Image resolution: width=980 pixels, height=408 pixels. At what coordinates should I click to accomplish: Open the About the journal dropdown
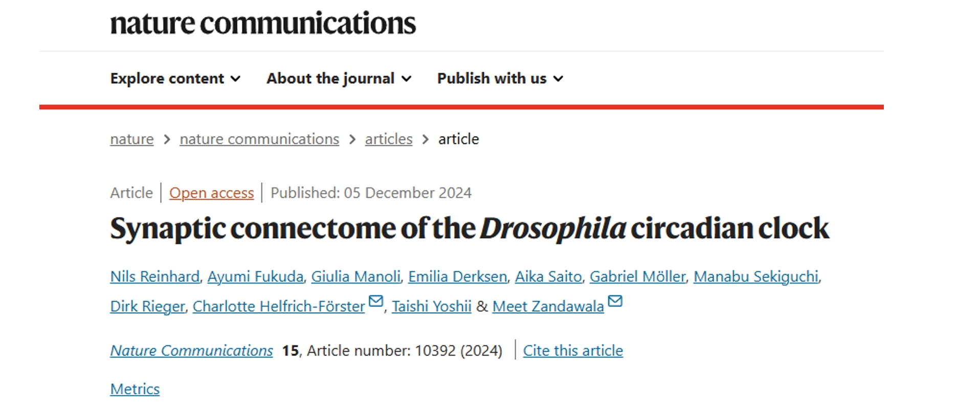(339, 78)
